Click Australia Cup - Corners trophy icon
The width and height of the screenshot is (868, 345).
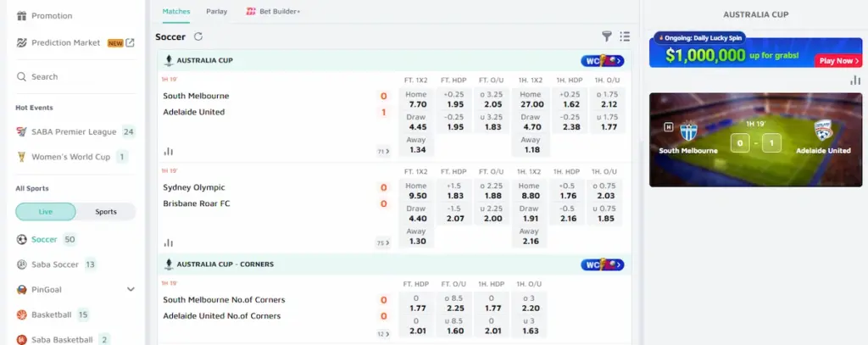(x=169, y=264)
